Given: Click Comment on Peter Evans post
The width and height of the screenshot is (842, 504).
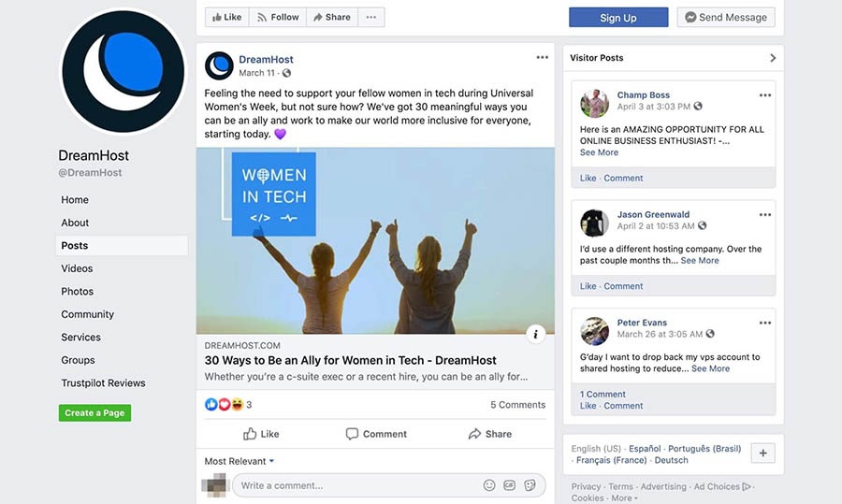Looking at the screenshot, I should [x=623, y=406].
